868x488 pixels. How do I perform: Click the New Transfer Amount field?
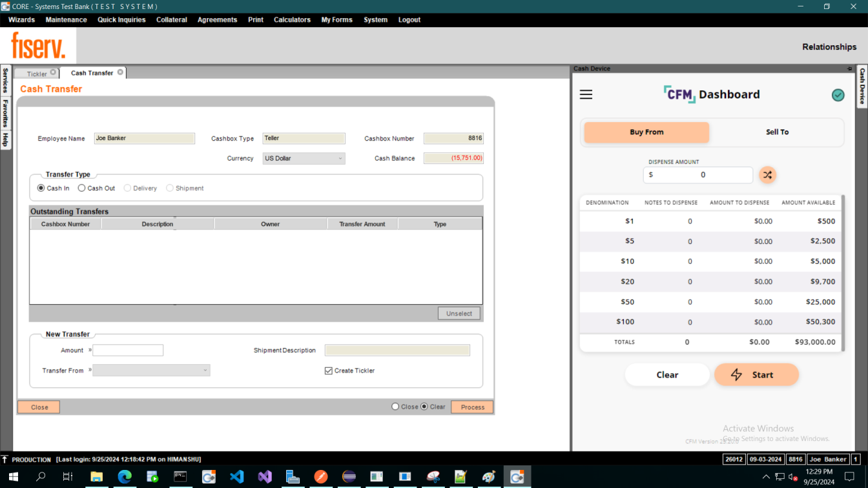click(128, 351)
